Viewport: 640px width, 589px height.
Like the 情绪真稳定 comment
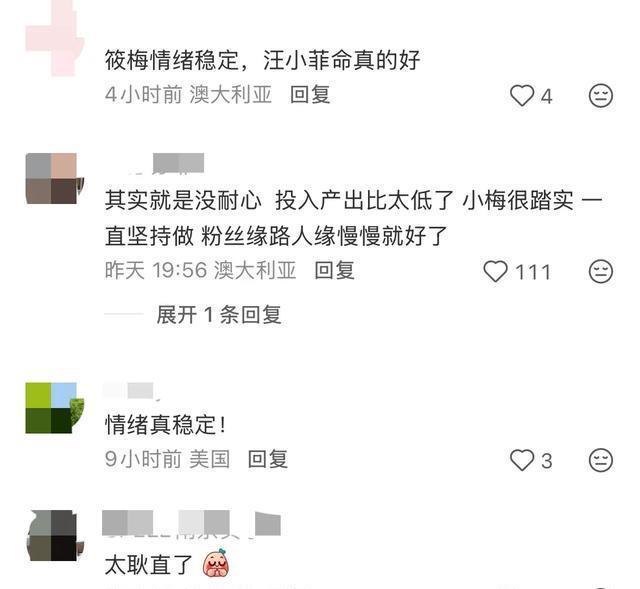click(x=522, y=460)
